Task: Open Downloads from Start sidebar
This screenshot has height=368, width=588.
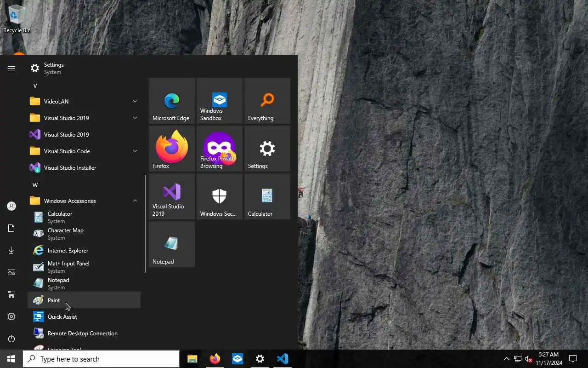Action: point(11,250)
